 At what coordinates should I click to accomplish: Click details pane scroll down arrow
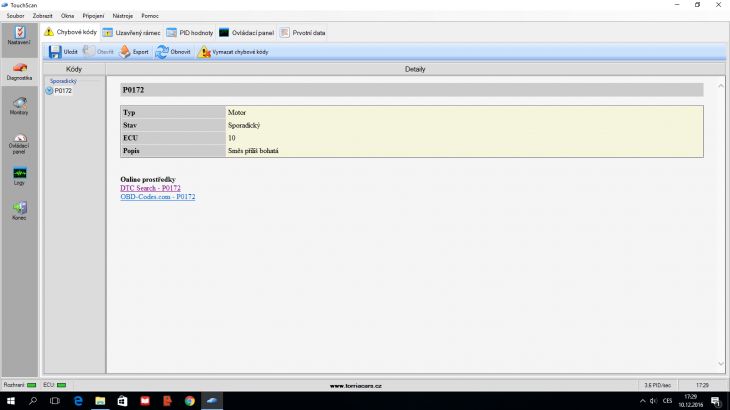[721, 364]
